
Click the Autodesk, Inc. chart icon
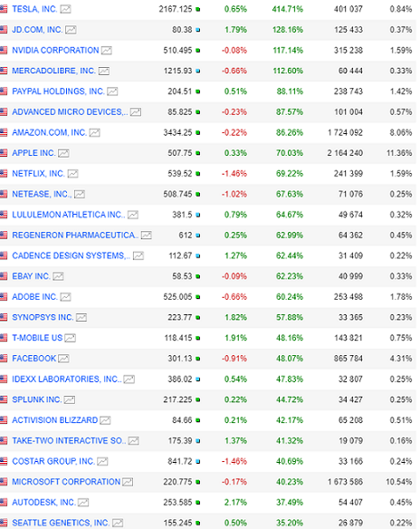point(83,503)
